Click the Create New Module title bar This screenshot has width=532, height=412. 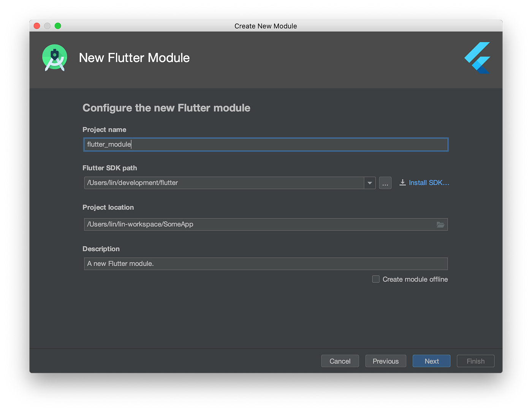(x=266, y=26)
